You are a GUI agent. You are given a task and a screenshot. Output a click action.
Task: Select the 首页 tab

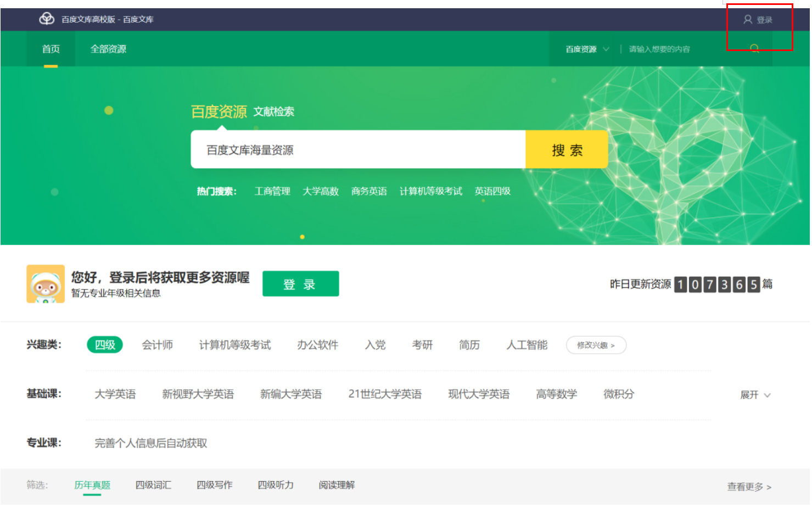tap(51, 49)
